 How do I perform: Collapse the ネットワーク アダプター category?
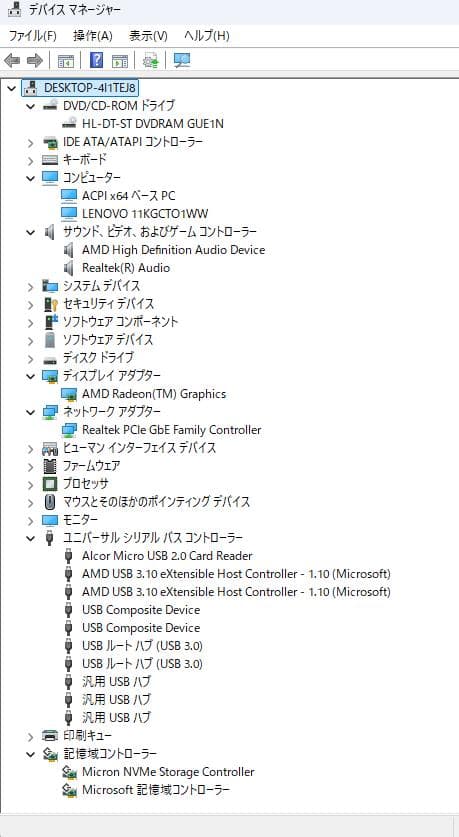point(30,412)
